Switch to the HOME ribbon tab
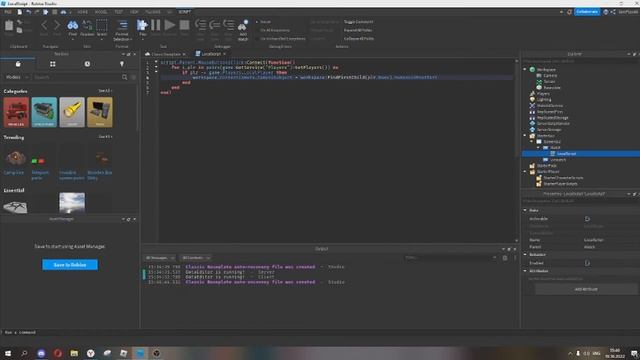Viewport: 640px width, 360px height. tap(82, 12)
